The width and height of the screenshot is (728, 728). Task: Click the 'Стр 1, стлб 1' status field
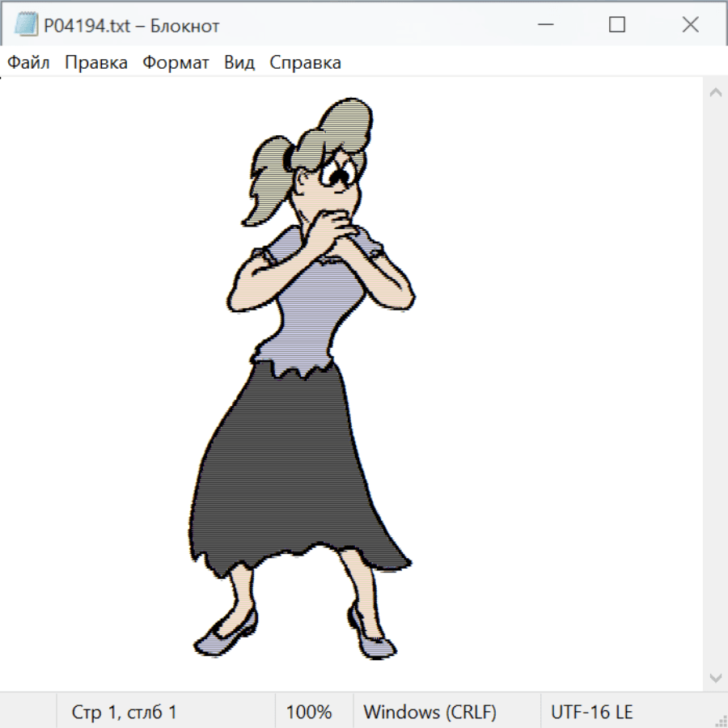click(x=124, y=712)
